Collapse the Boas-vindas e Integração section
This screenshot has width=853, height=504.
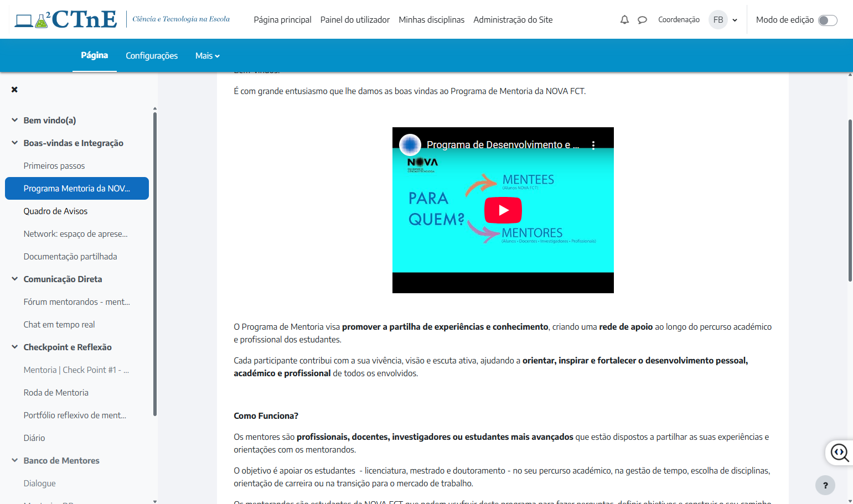(x=14, y=143)
